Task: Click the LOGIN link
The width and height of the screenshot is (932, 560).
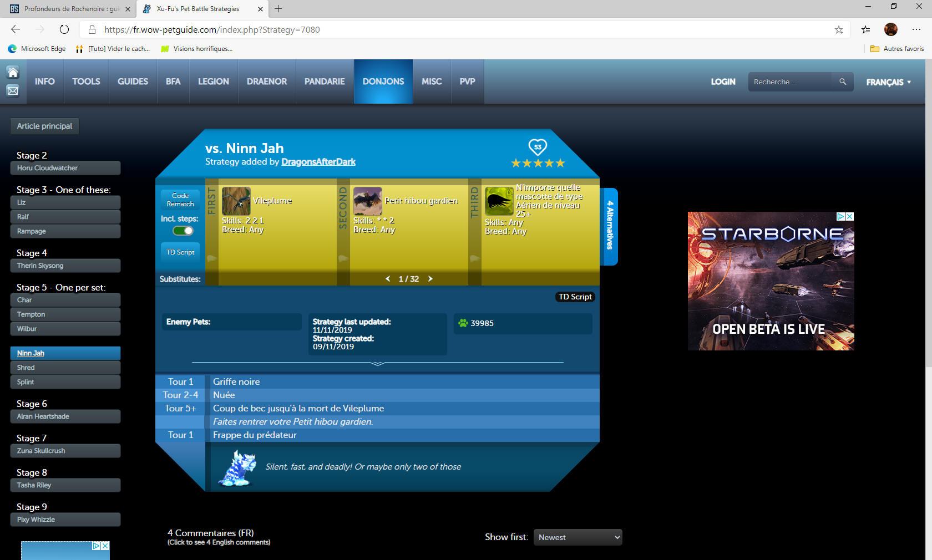Action: (723, 82)
